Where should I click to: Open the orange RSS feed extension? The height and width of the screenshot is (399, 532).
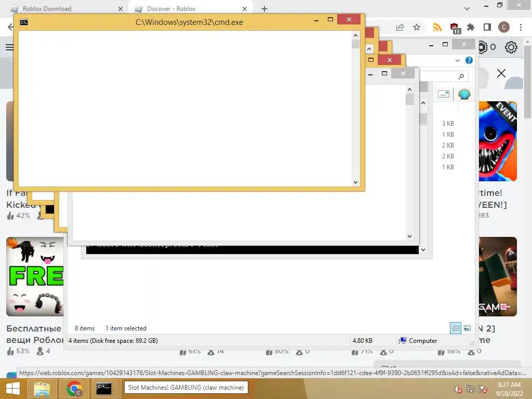[x=437, y=27]
